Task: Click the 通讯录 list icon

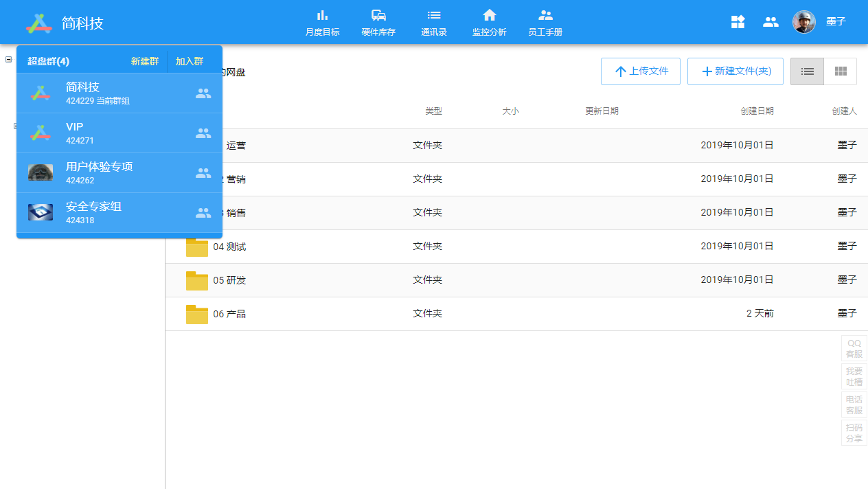Action: tap(433, 16)
